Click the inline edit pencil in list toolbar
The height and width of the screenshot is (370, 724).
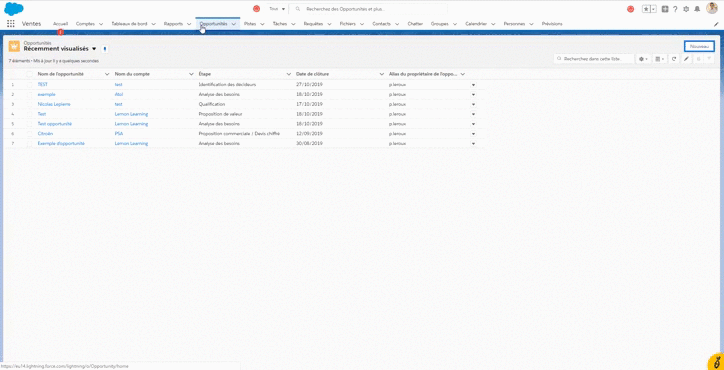point(687,59)
